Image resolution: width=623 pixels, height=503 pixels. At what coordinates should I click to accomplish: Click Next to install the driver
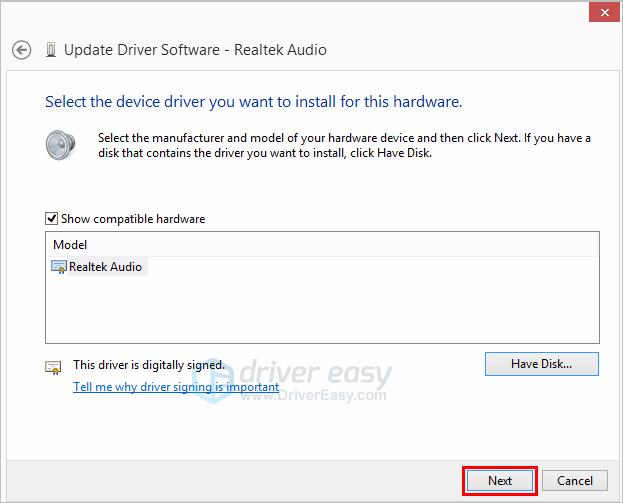pyautogui.click(x=500, y=481)
